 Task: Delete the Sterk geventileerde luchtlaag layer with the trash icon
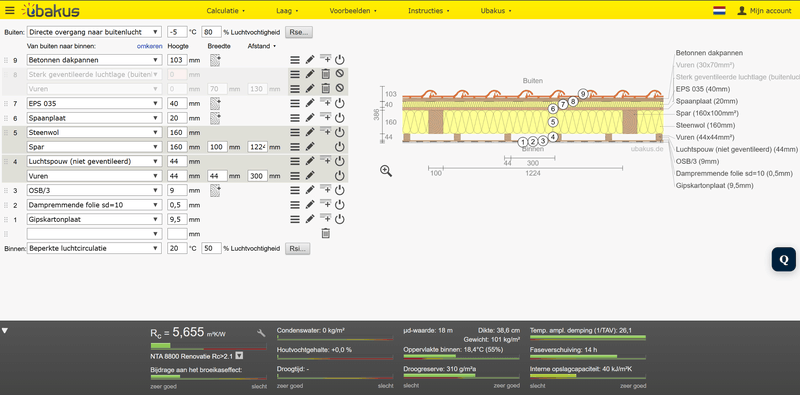[326, 75]
